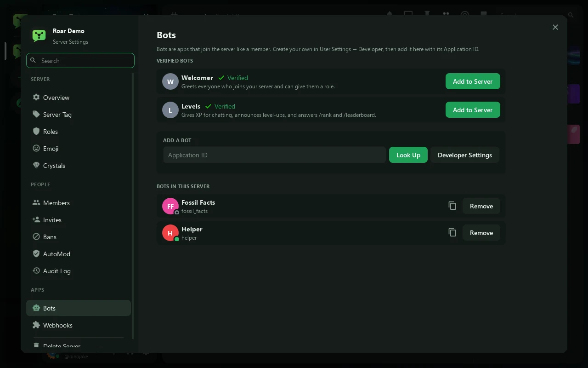The image size is (588, 368).
Task: Add the Levels bot to the server
Action: 473,110
